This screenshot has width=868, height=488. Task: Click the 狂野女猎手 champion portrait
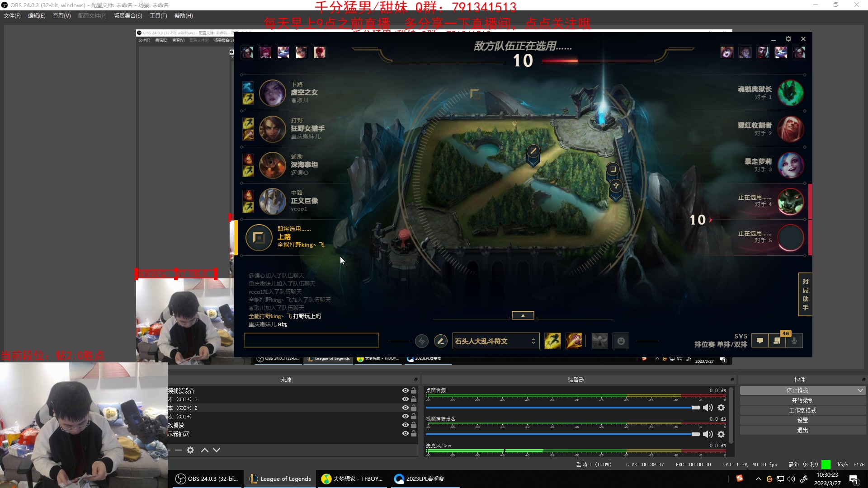pyautogui.click(x=272, y=129)
